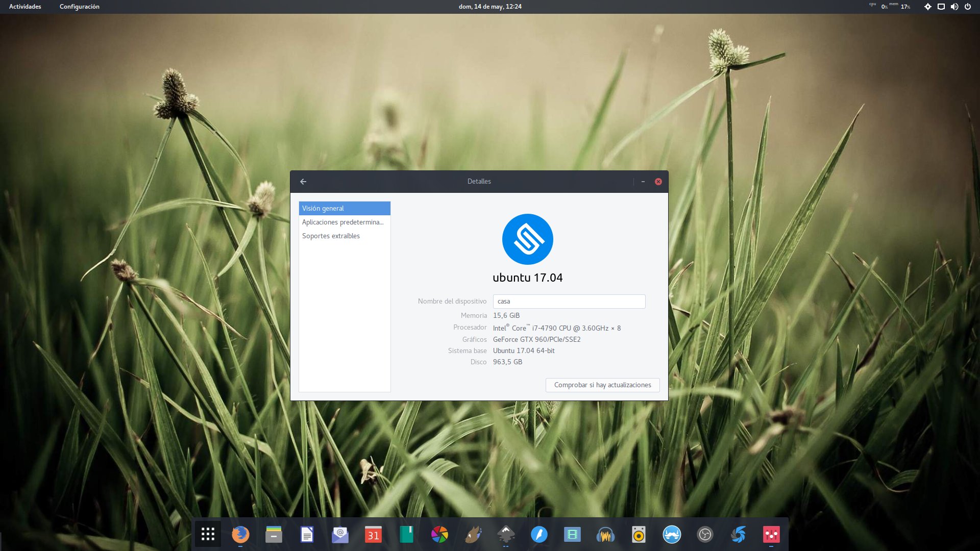Viewport: 980px width, 551px height.
Task: Open the green notebook app in dock
Action: pos(406,534)
